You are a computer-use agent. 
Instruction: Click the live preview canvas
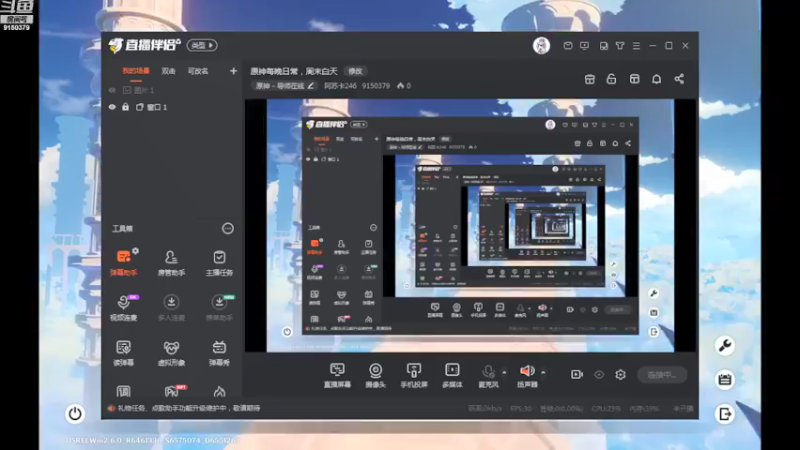pyautogui.click(x=470, y=225)
